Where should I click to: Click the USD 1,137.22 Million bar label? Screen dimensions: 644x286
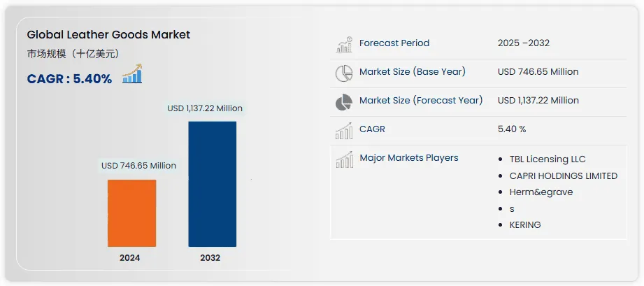(x=205, y=108)
